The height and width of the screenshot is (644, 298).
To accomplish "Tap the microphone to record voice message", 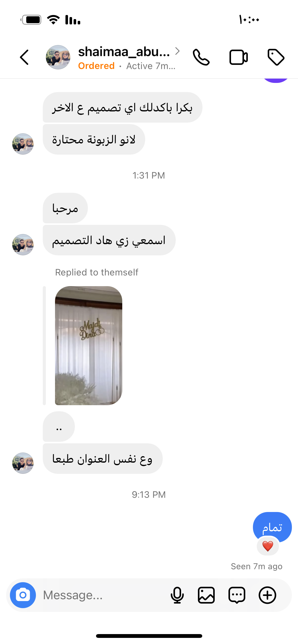I will (177, 595).
